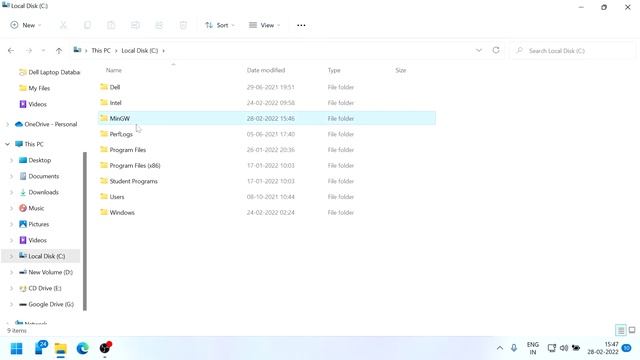The height and width of the screenshot is (360, 640).
Task: Click Local Disk (C:) breadcrumb segment
Action: click(x=140, y=51)
